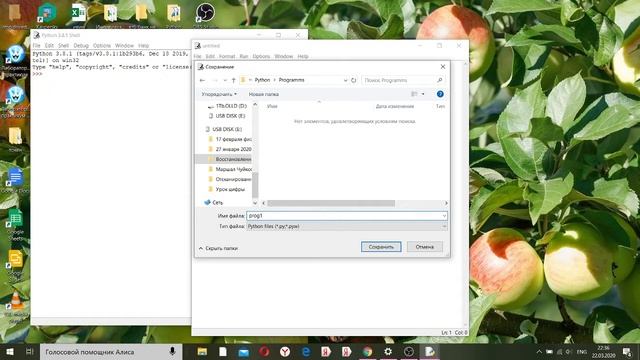Close the Сохранение dialog

443,67
